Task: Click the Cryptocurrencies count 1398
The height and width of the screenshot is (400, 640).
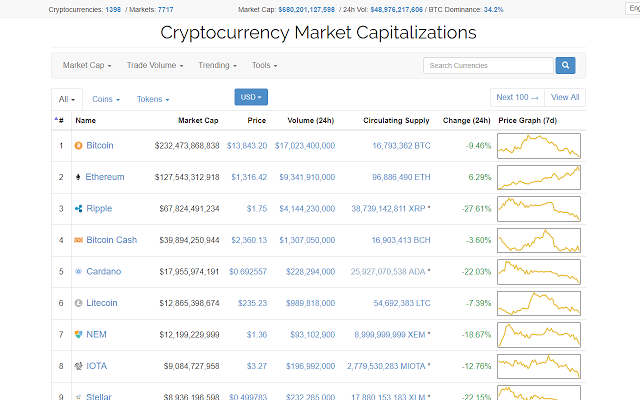Action: pos(113,9)
